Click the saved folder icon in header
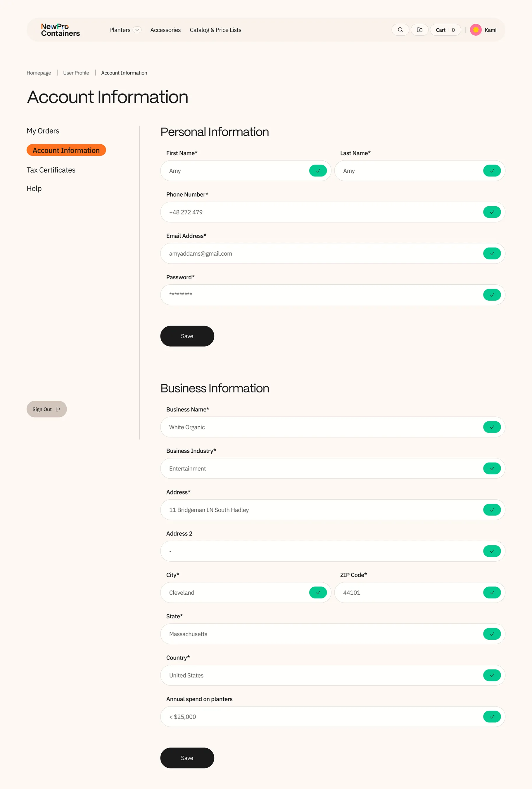Viewport: 532px width, 789px height. pyautogui.click(x=419, y=30)
